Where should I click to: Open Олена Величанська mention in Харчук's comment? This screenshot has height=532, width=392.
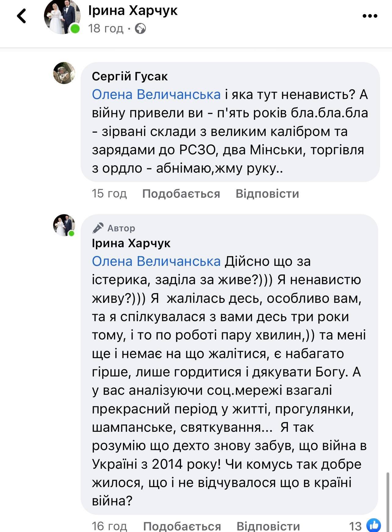coord(156,262)
